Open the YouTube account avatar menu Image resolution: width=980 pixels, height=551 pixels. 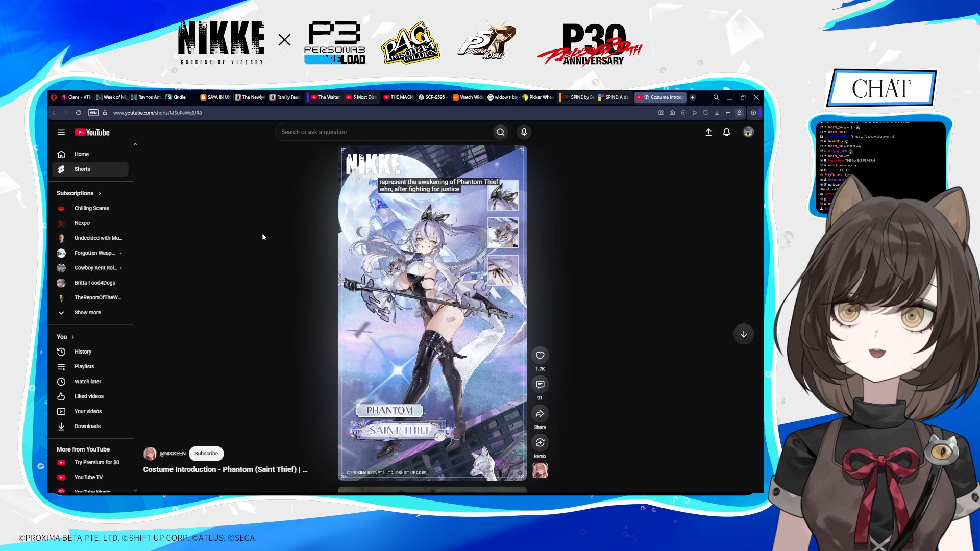tap(748, 132)
